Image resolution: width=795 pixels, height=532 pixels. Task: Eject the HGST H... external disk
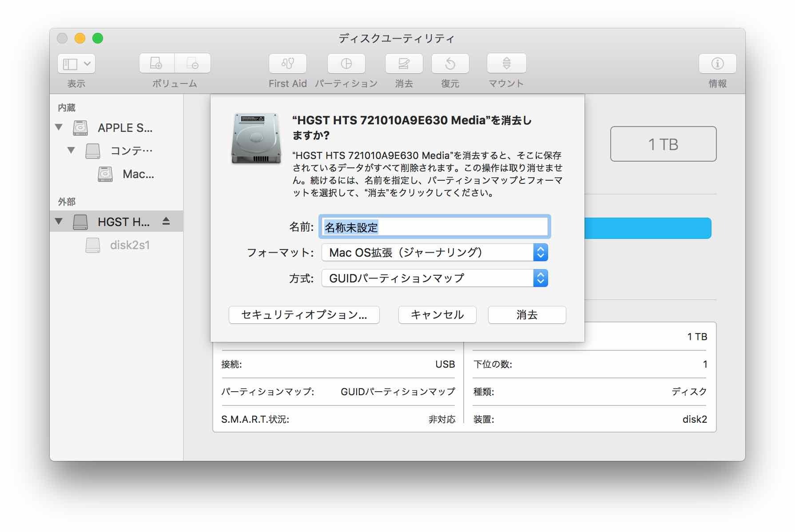point(166,221)
